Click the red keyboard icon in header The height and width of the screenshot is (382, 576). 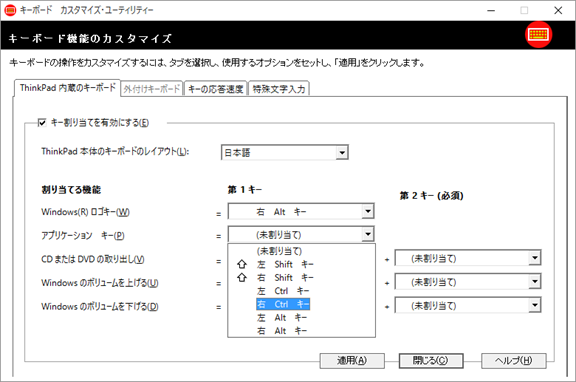[538, 35]
